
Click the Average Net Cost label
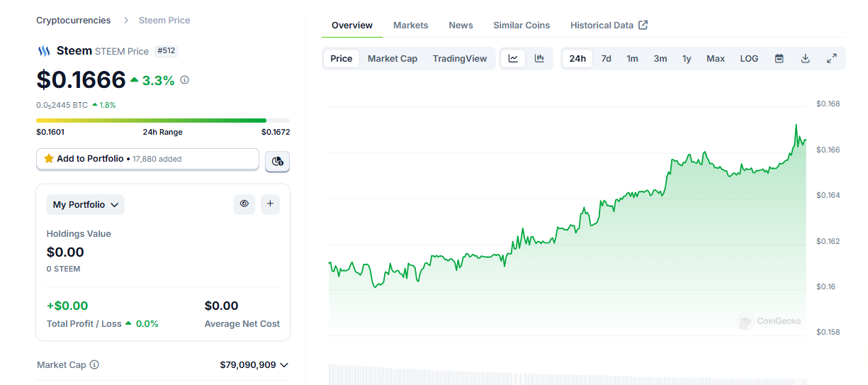point(242,324)
